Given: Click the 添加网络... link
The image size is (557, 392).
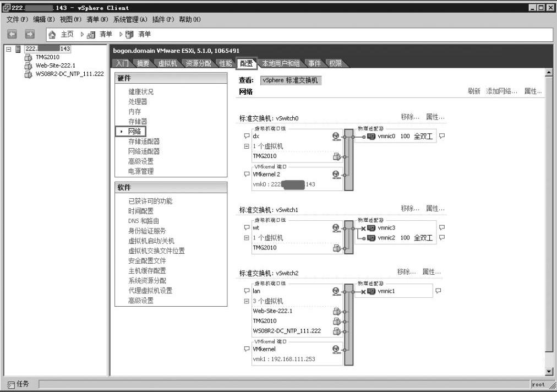Looking at the screenshot, I should (501, 91).
